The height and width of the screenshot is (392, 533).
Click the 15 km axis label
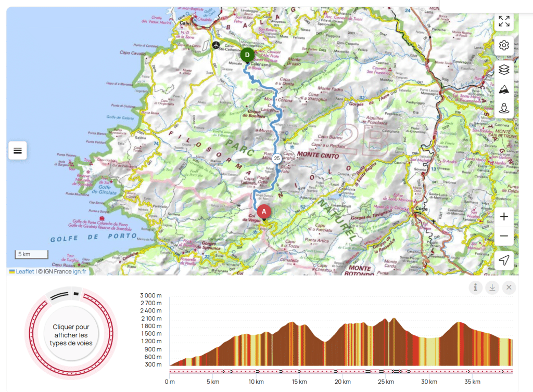click(299, 382)
